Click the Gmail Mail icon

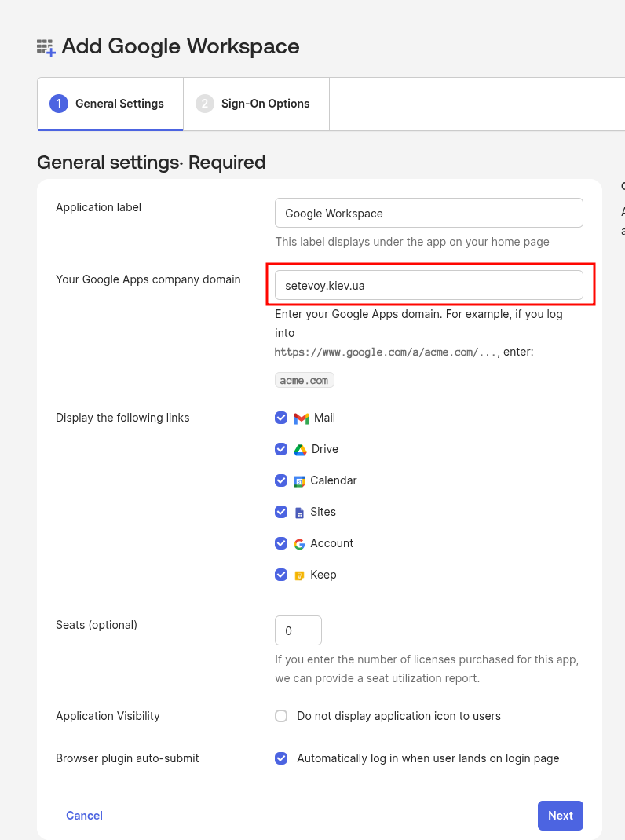click(302, 418)
